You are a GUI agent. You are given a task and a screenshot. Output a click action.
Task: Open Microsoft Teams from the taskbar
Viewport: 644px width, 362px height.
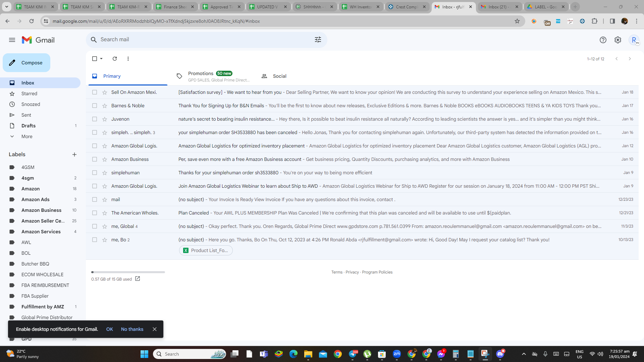click(264, 354)
